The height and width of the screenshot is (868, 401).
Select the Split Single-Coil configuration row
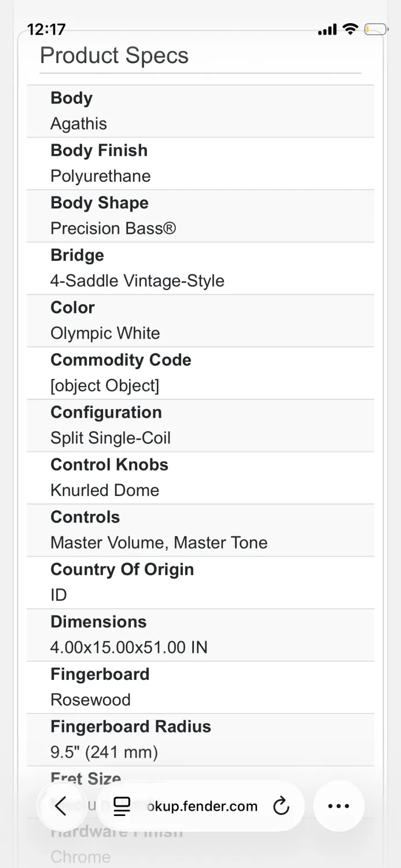200,425
